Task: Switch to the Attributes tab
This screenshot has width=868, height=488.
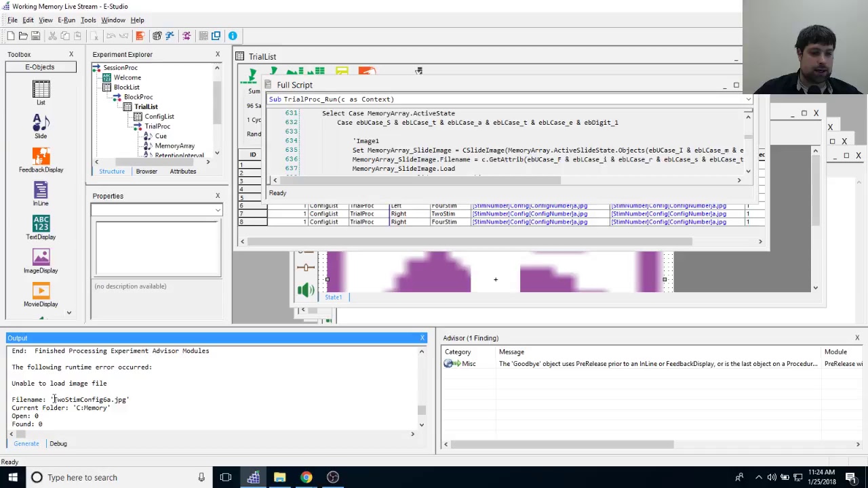Action: tap(183, 171)
